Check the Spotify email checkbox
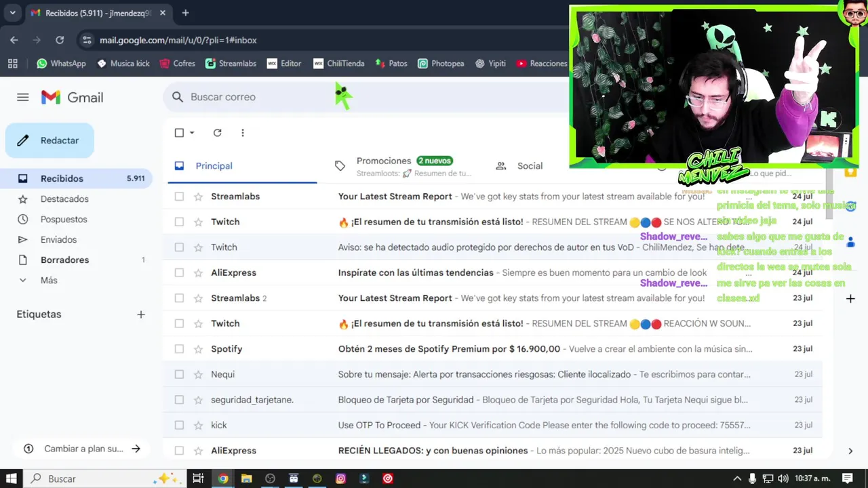 pos(179,349)
